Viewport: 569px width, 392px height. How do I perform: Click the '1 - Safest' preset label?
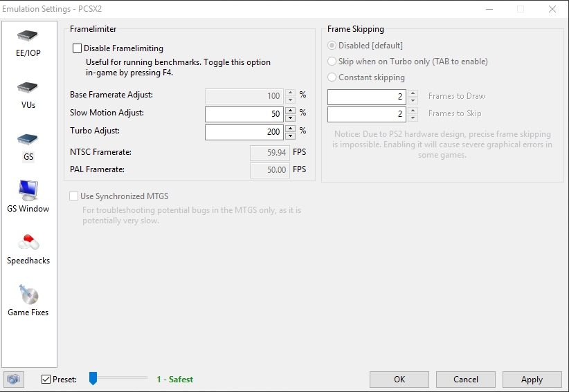pos(175,380)
